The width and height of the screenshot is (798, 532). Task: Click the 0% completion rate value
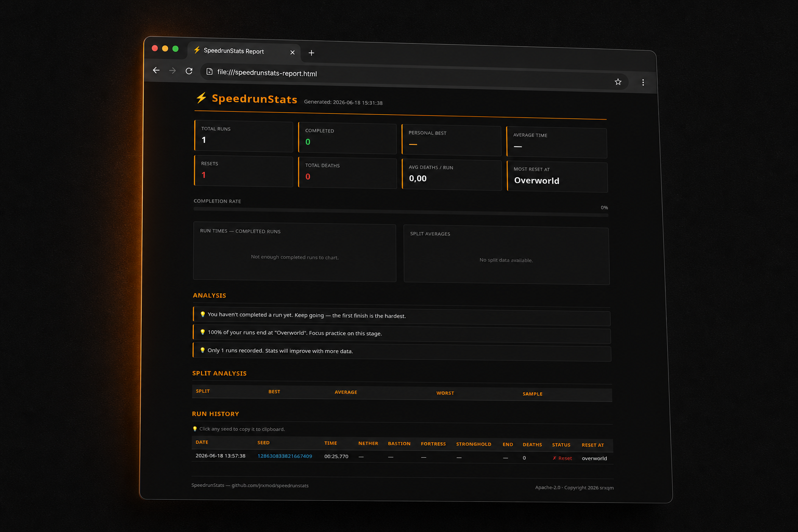(x=604, y=207)
